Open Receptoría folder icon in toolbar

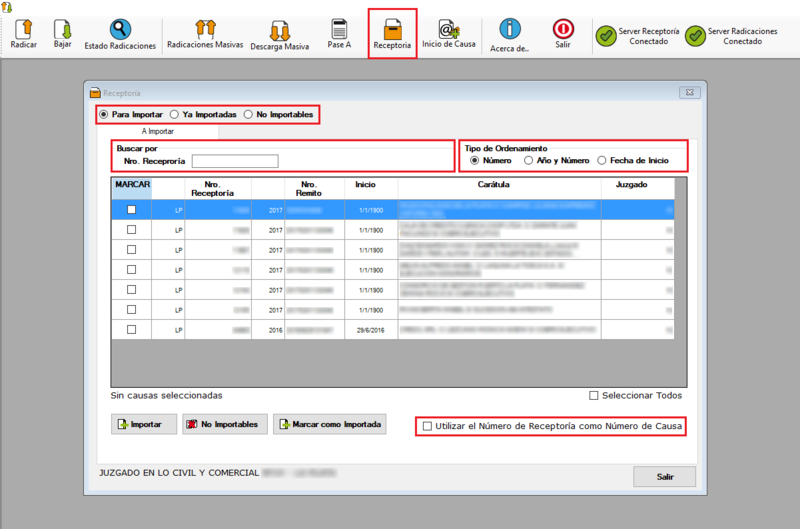coord(392,30)
